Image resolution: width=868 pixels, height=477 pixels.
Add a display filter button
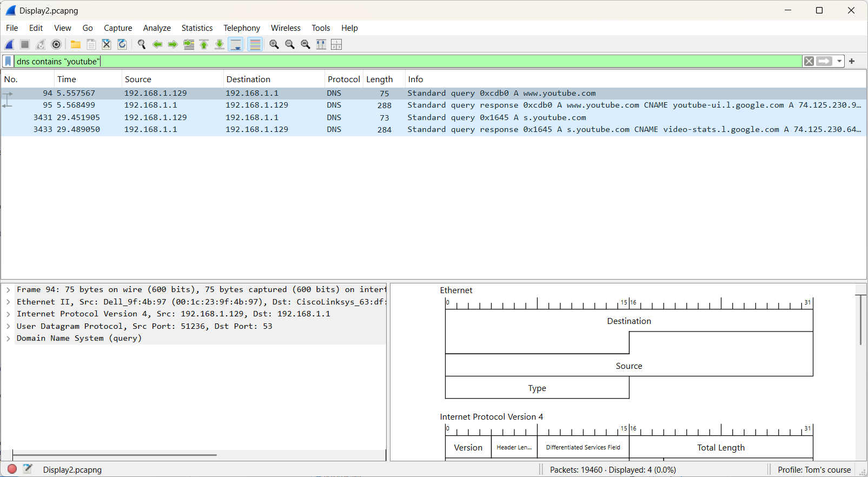[852, 61]
